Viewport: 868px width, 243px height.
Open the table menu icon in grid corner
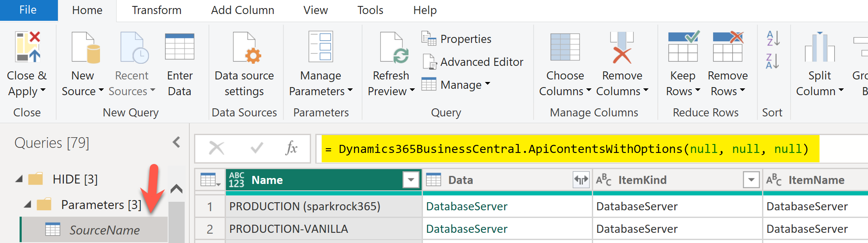coord(210,180)
